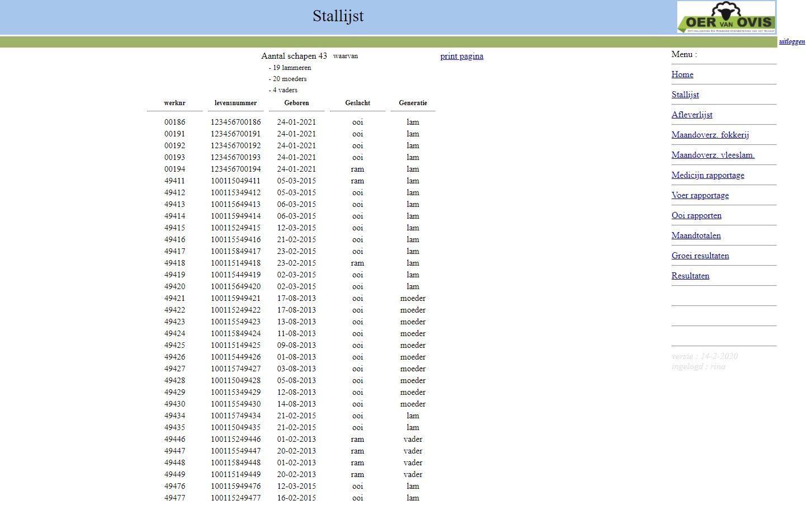Go to Afleverlijst page
The width and height of the screenshot is (812, 505).
692,115
